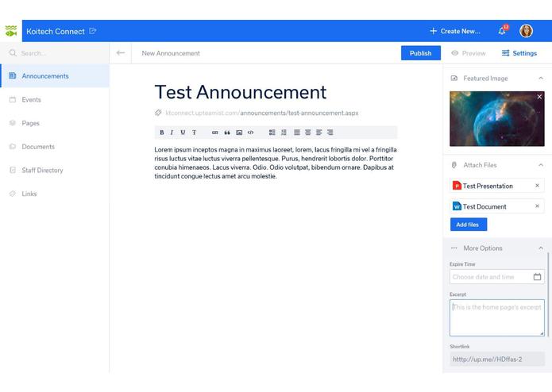Click the Koitech Connect site title
The height and width of the screenshot is (392, 552).
(56, 31)
